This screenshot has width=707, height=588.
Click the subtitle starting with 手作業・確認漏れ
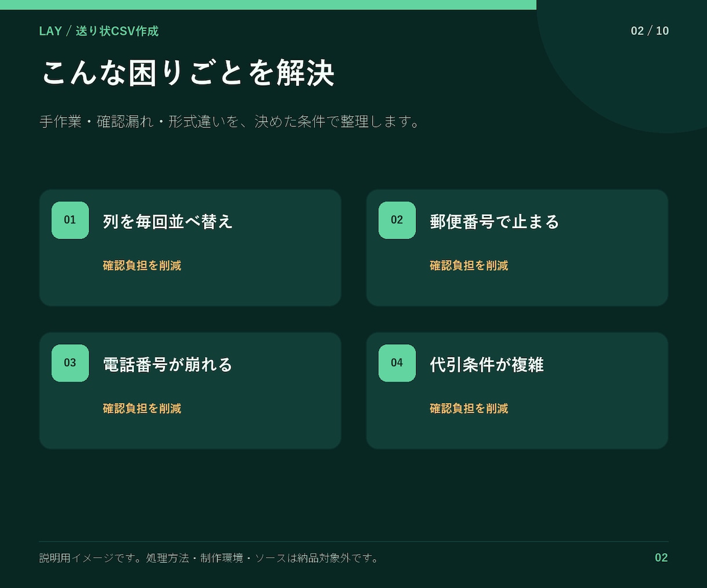pyautogui.click(x=230, y=122)
